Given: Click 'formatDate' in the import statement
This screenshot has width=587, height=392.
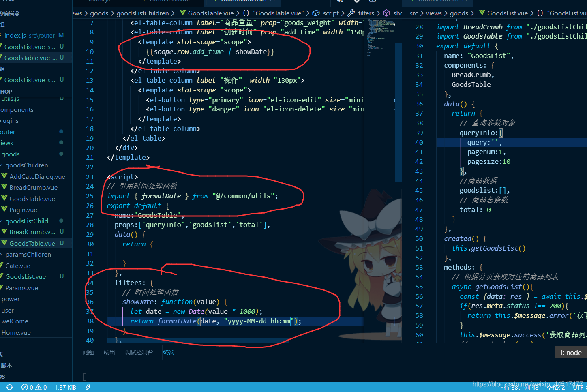Looking at the screenshot, I should pyautogui.click(x=161, y=196).
